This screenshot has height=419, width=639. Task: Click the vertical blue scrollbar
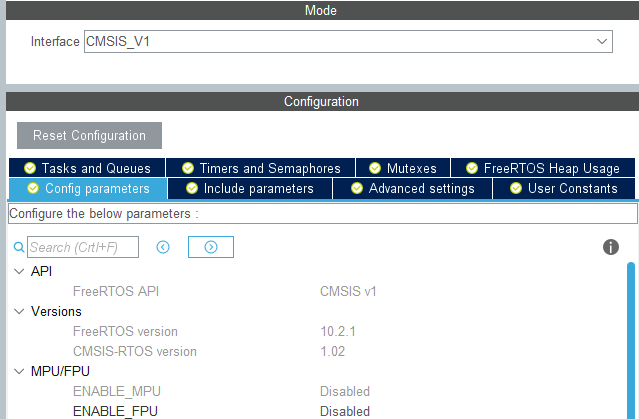(x=631, y=340)
